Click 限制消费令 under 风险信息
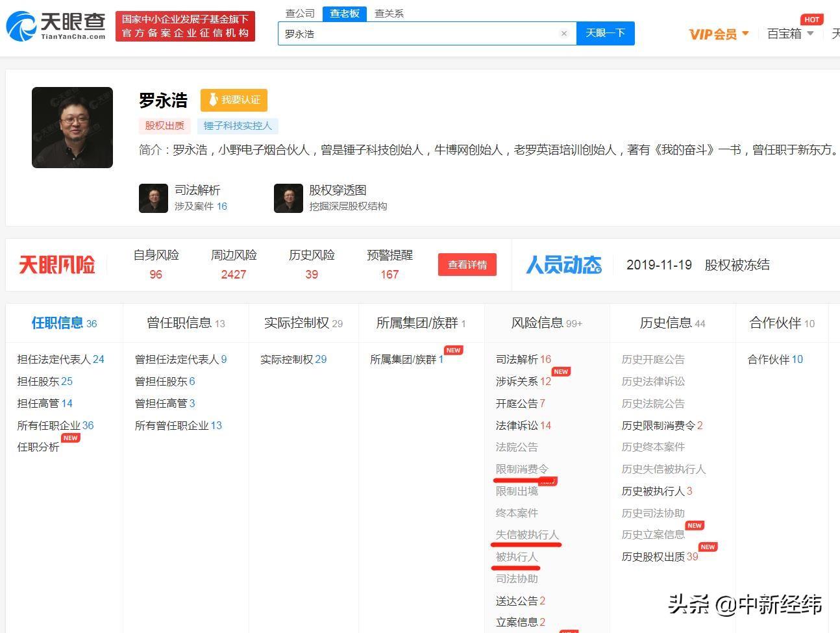 coord(522,469)
